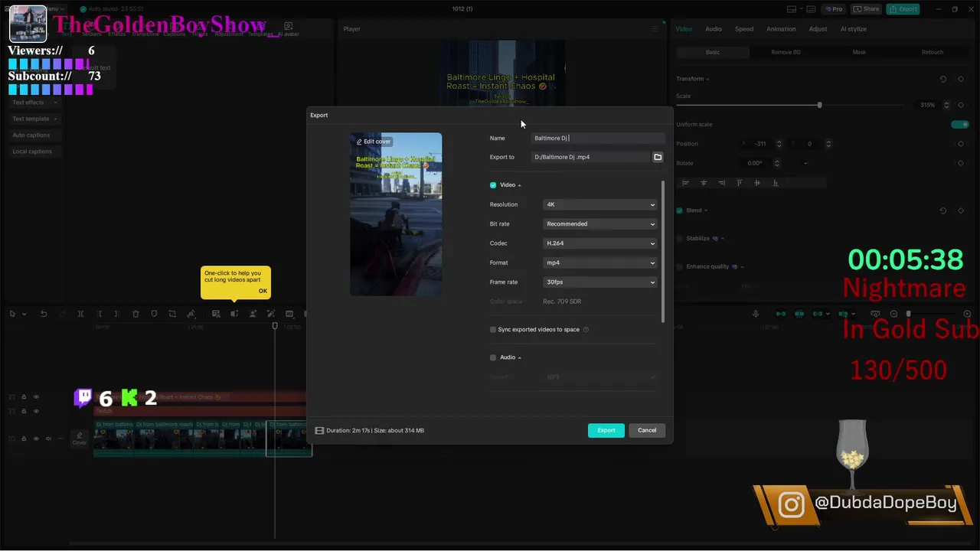Click OK on the yellow tooltip
Screen dimensions: 980x551
(263, 291)
